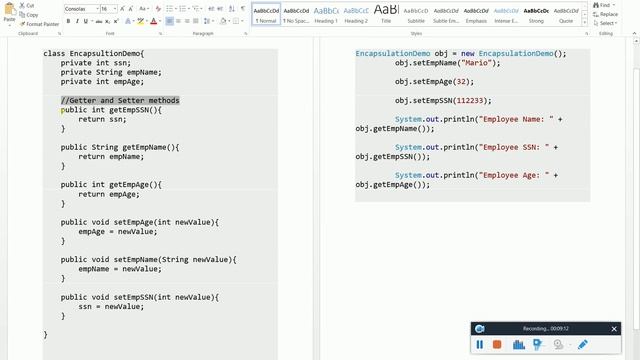Insert a numbered list
The width and height of the screenshot is (640, 360).
(x=182, y=9)
